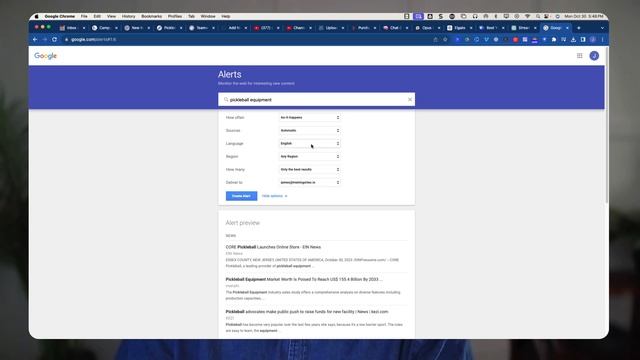Reload the page with the refresh icon
This screenshot has width=640, height=360.
tap(54, 40)
